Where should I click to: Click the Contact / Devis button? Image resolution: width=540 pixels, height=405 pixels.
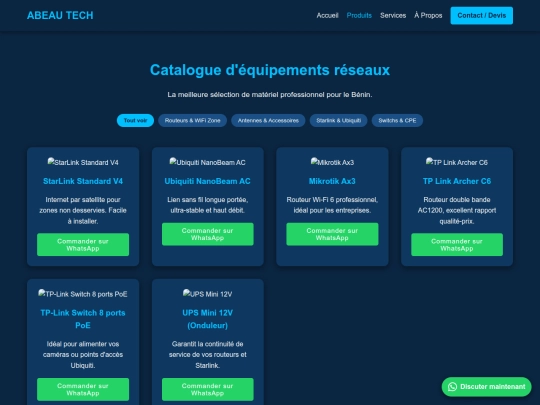481,15
